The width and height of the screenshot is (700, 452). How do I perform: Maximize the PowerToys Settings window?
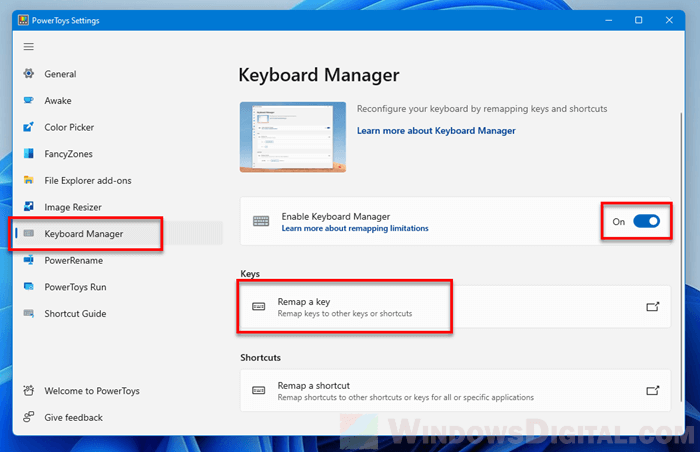pos(638,21)
